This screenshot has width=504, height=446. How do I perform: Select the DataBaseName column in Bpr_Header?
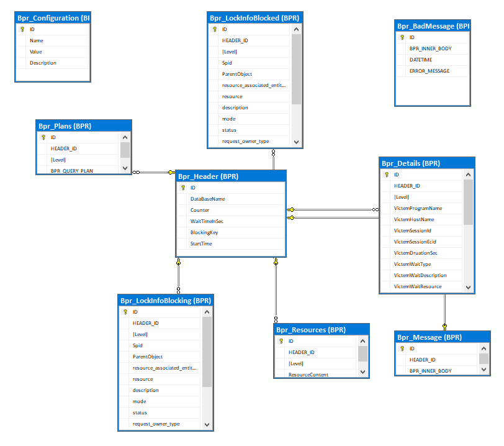pos(231,199)
